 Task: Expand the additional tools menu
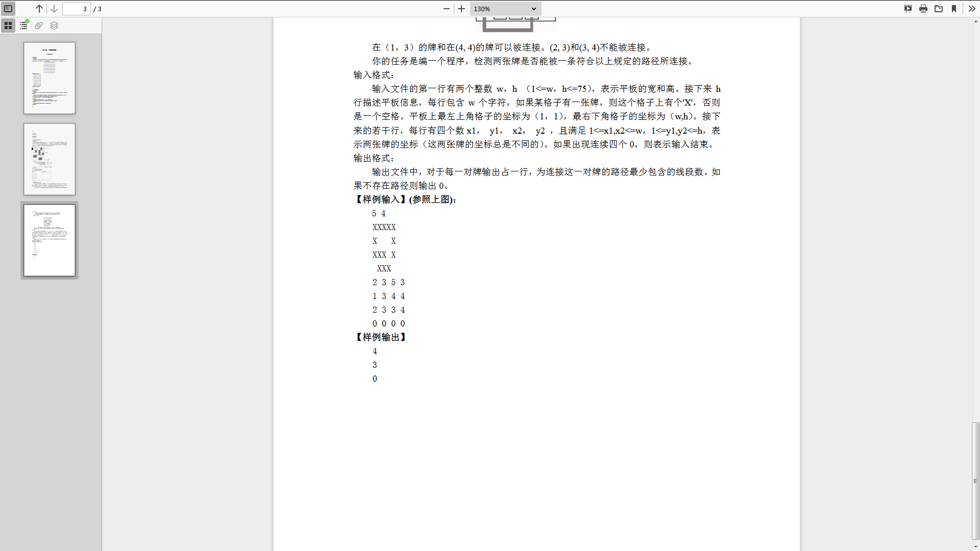tap(971, 9)
